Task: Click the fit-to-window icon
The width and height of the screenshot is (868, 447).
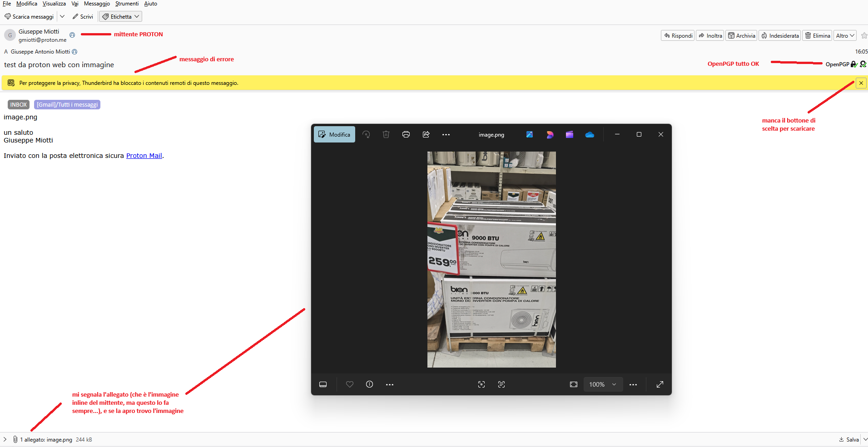Action: (x=574, y=384)
